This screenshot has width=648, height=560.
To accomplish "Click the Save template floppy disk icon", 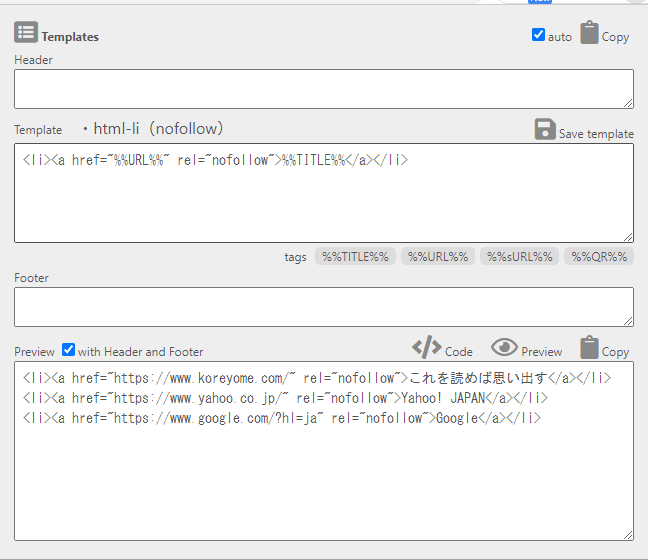I will 545,129.
